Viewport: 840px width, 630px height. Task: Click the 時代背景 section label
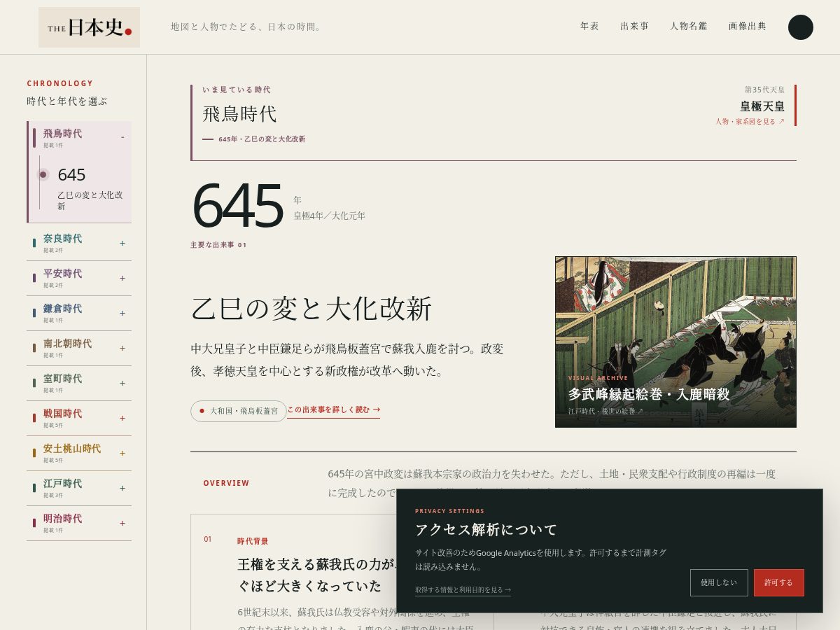pos(253,541)
